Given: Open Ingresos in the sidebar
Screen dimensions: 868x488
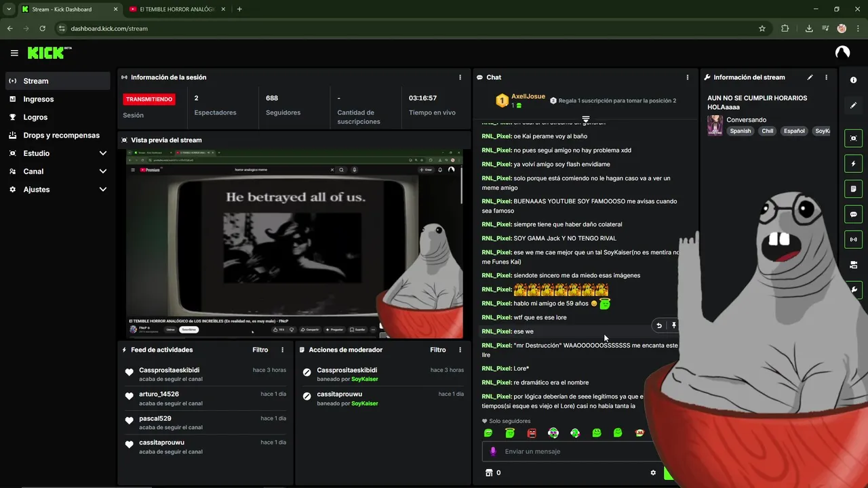Looking at the screenshot, I should pos(58,99).
